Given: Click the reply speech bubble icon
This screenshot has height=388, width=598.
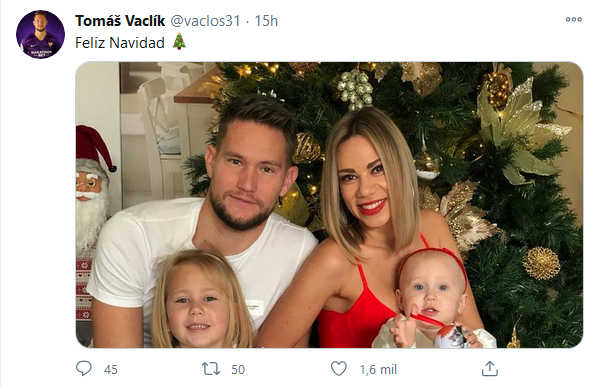Looking at the screenshot, I should [84, 369].
